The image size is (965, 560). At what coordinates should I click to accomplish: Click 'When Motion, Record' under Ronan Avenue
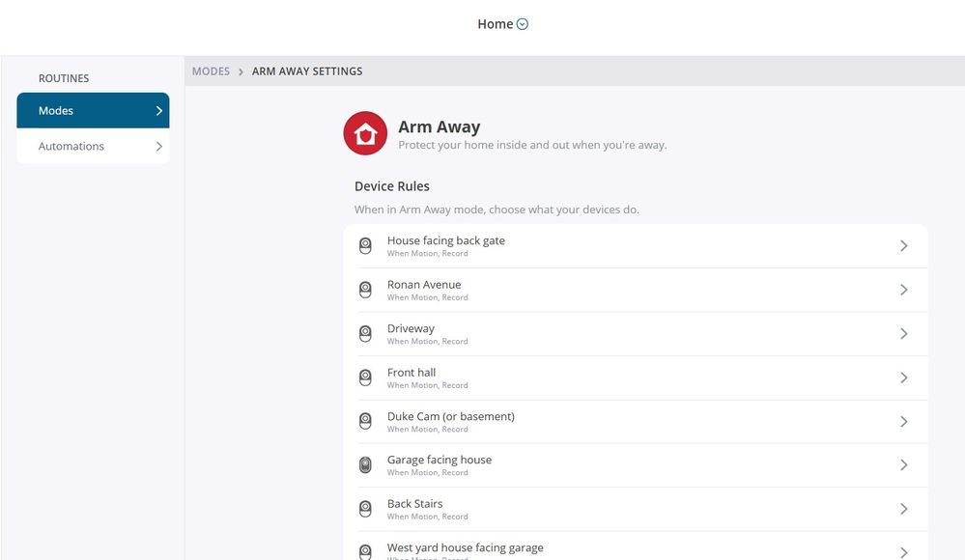click(x=427, y=297)
